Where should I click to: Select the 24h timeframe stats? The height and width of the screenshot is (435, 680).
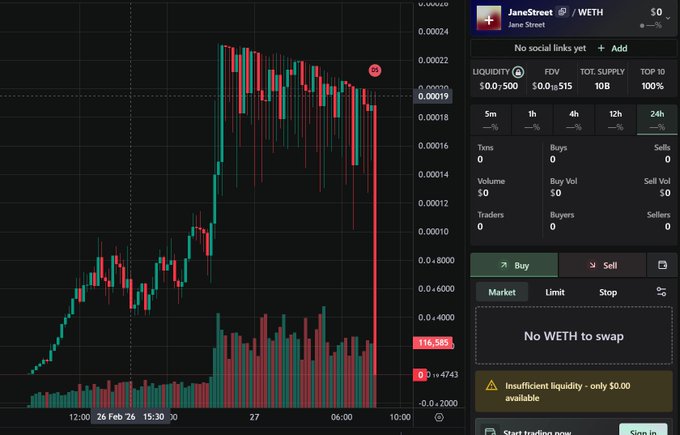[x=657, y=120]
